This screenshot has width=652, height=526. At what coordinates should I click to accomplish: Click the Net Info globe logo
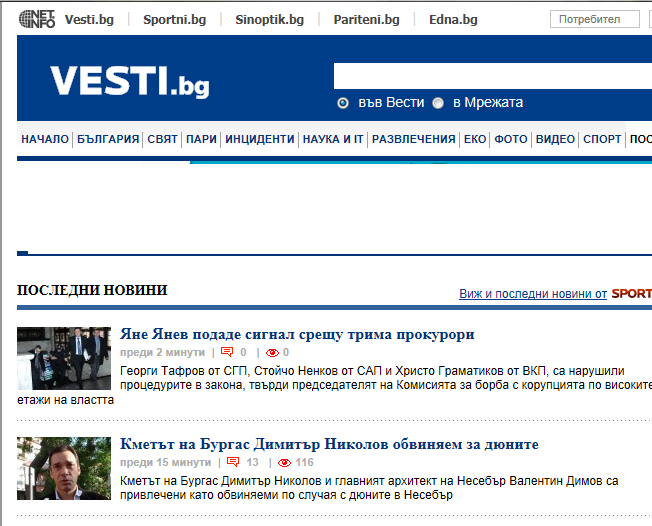(37, 19)
